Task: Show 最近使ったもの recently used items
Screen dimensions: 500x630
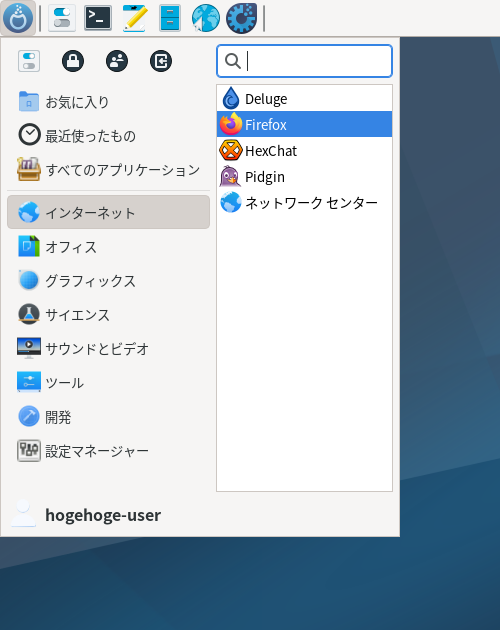Action: 109,136
